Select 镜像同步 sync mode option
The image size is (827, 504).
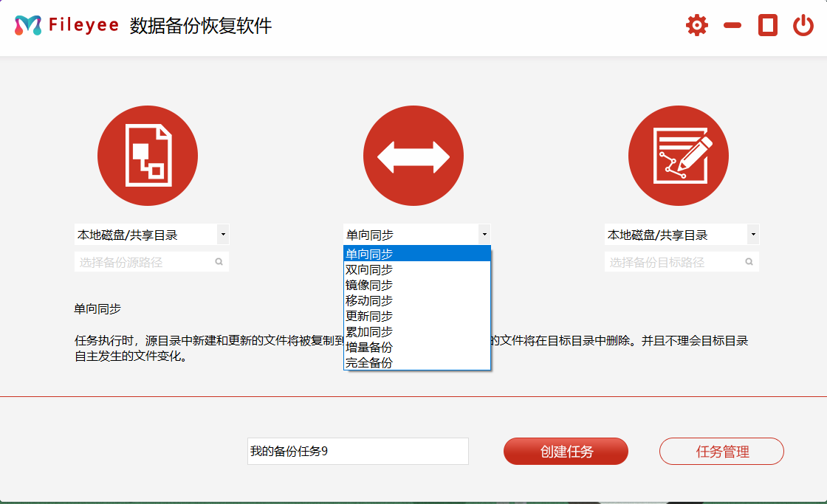tap(369, 285)
